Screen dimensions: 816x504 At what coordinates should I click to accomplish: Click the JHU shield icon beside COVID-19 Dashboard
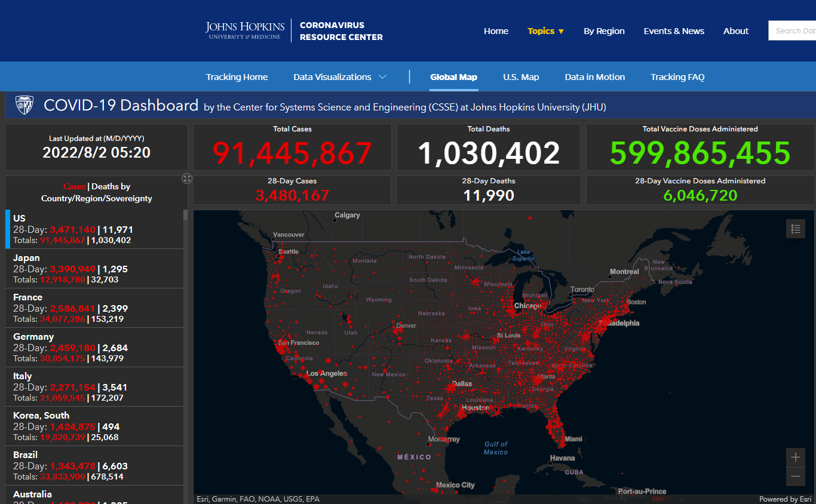[x=24, y=105]
